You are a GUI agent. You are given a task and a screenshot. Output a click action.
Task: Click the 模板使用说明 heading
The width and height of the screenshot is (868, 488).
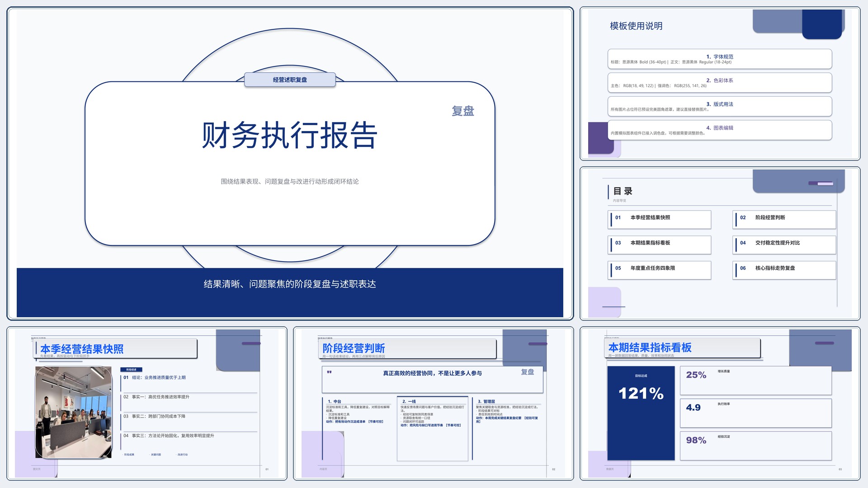click(x=636, y=26)
